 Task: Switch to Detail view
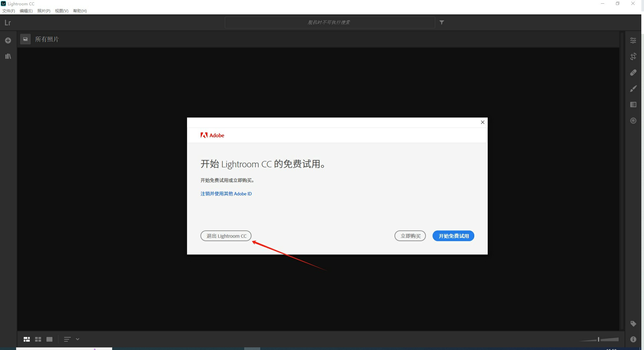pyautogui.click(x=49, y=339)
